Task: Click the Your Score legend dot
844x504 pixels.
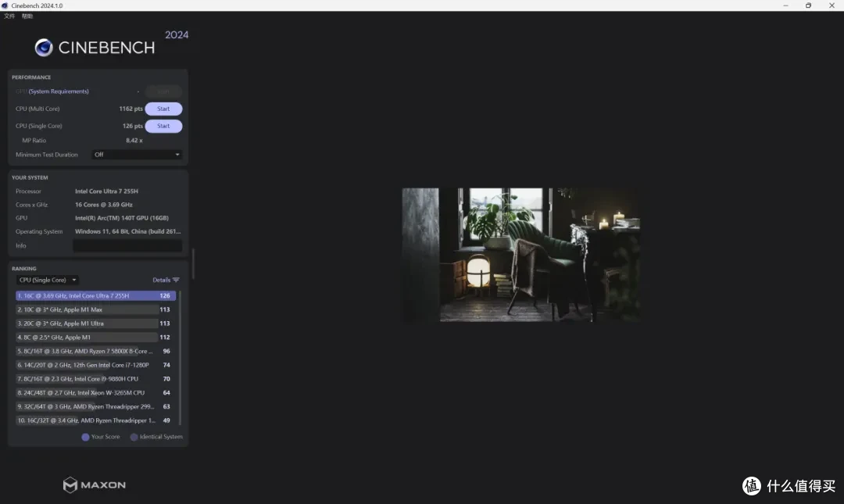Action: point(85,438)
